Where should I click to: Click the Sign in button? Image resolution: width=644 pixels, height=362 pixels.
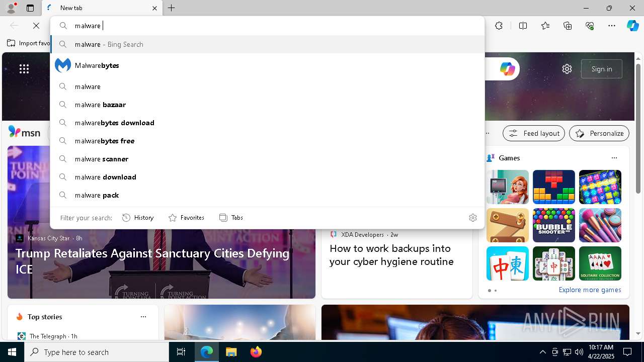tap(602, 69)
